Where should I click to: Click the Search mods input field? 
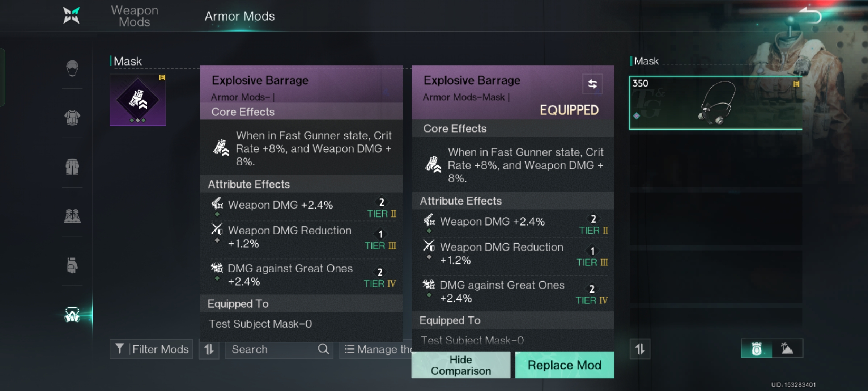pos(273,349)
